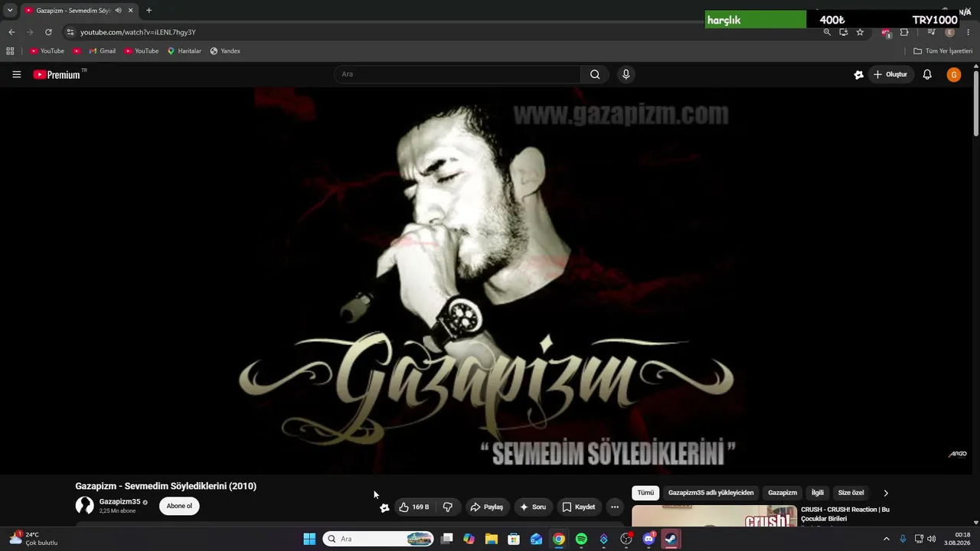Show more filter chips with right chevron
This screenshot has height=551, width=980.
886,493
